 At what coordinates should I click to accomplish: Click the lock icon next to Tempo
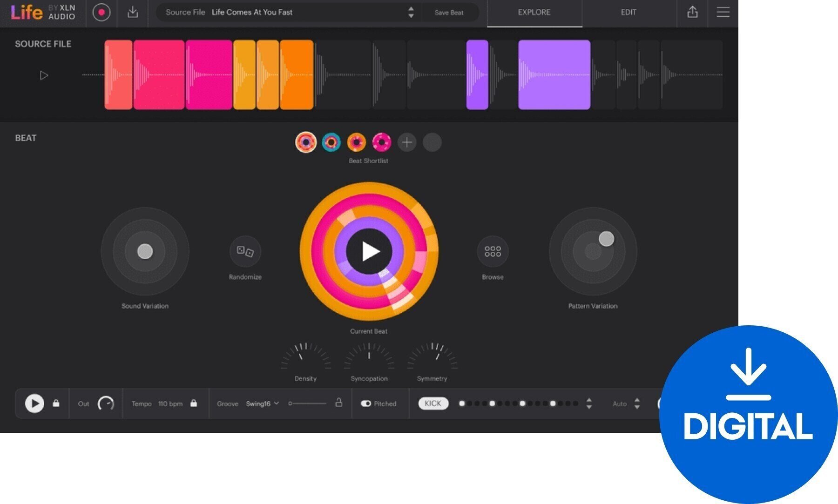tap(194, 403)
